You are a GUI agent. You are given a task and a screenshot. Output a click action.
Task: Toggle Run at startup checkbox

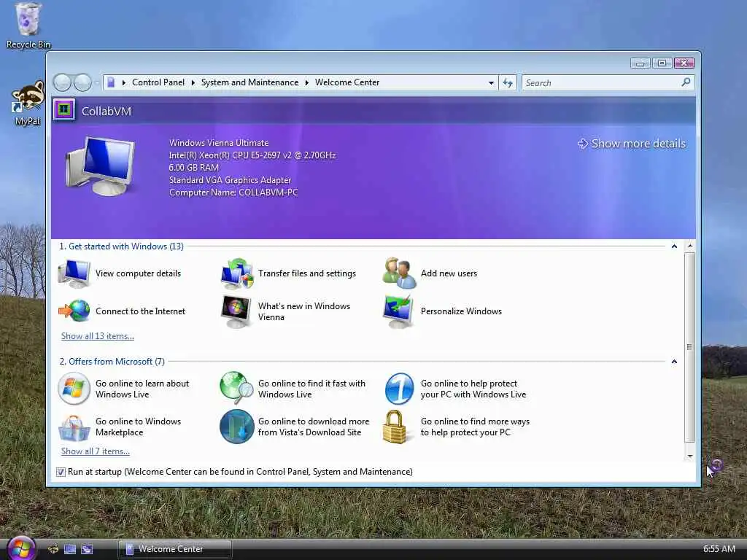coord(61,472)
